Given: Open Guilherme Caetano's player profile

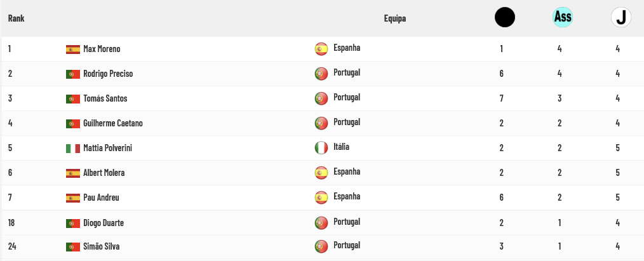Looking at the screenshot, I should (x=113, y=123).
